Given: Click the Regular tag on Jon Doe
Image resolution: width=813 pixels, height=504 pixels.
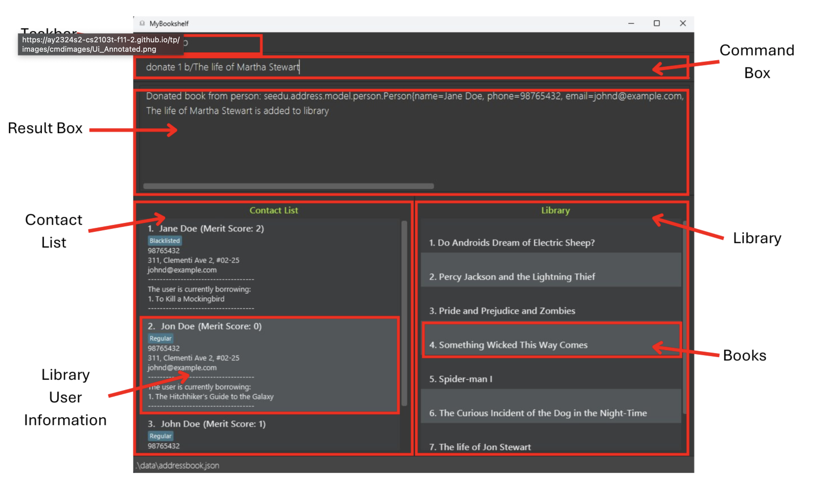Looking at the screenshot, I should [x=160, y=338].
